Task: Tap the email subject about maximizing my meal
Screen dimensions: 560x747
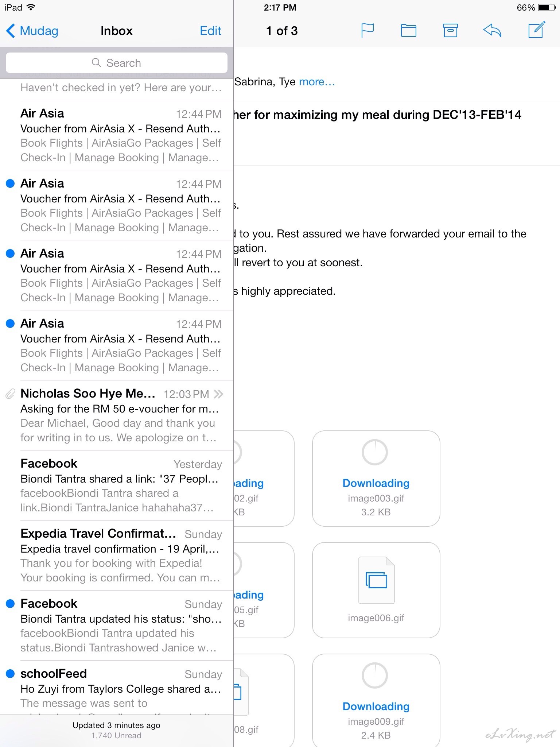Action: [x=378, y=115]
